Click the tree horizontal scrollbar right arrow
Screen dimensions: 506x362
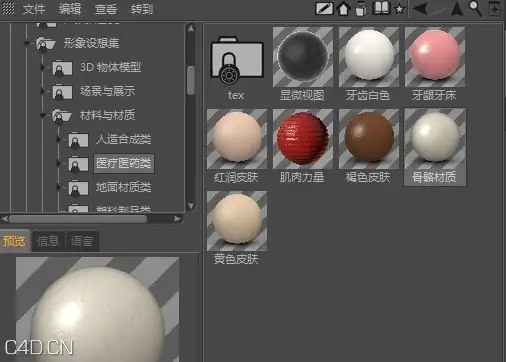coord(177,219)
